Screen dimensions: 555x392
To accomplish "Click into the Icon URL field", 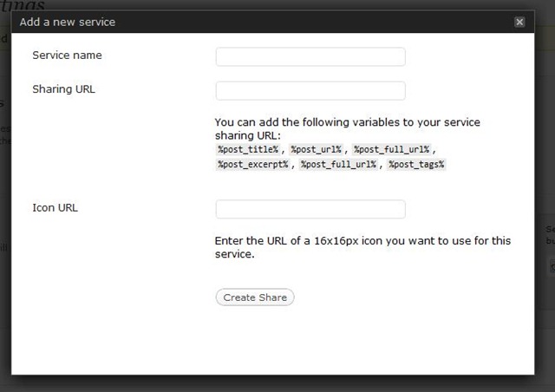I will click(x=310, y=210).
